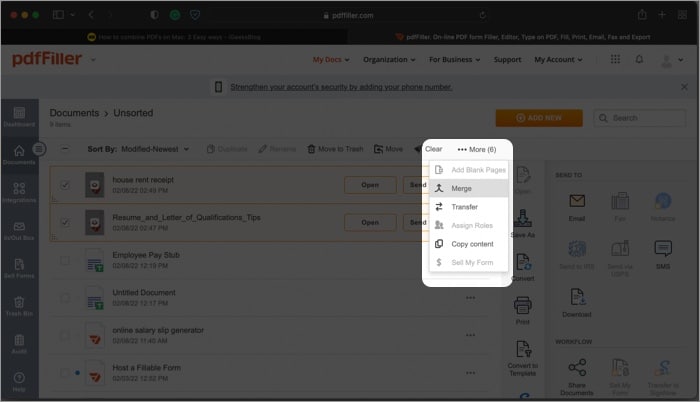
Task: Click Clear to deselect documents
Action: [433, 149]
